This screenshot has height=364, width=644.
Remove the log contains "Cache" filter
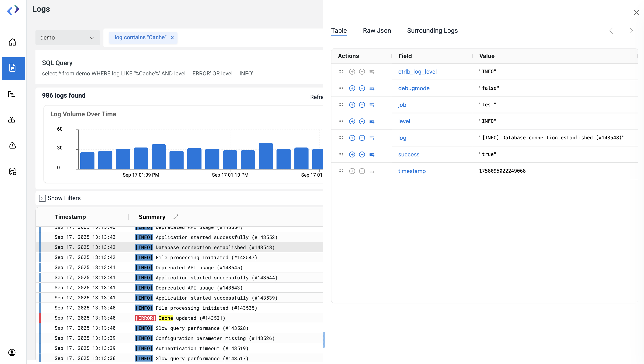click(172, 37)
